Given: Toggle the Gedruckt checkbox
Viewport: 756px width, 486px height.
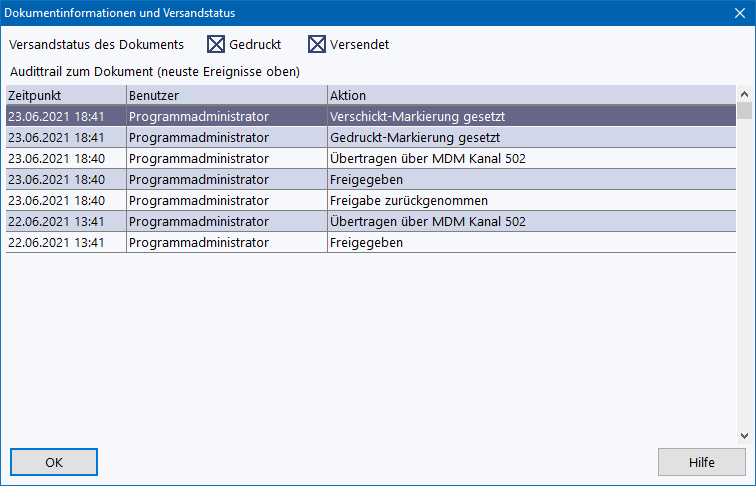Looking at the screenshot, I should (217, 44).
